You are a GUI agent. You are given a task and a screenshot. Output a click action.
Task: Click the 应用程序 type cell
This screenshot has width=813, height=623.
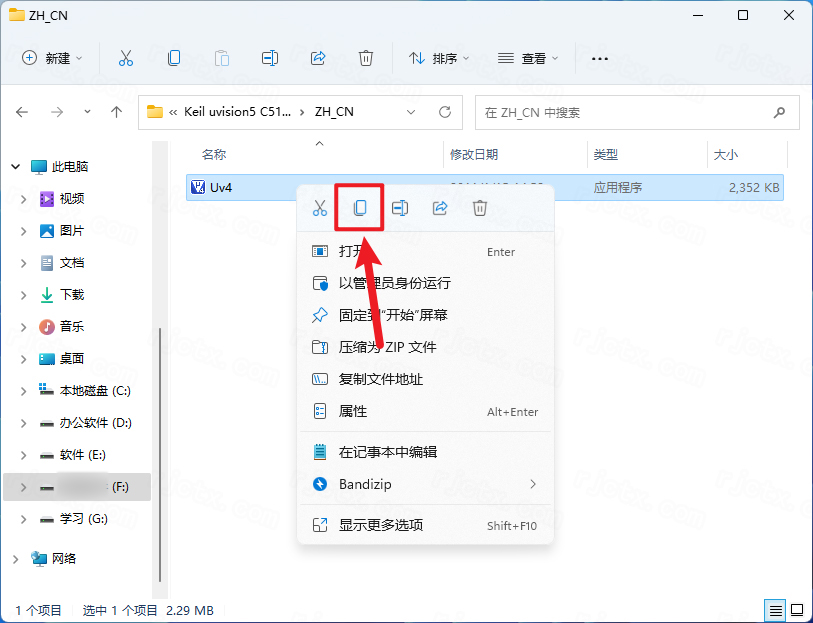[x=618, y=187]
